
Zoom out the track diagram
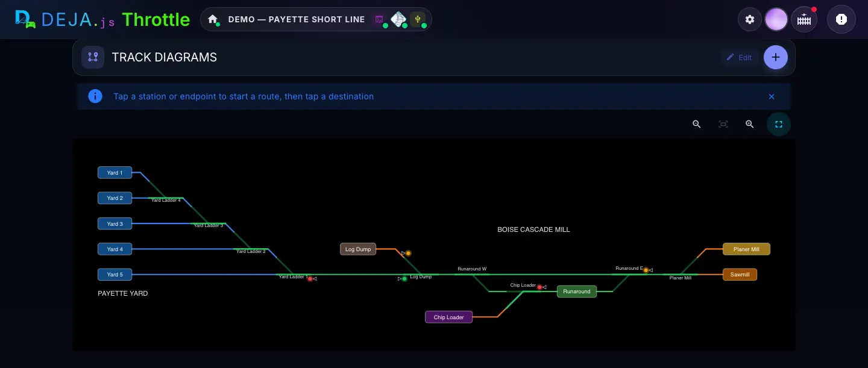(x=697, y=124)
